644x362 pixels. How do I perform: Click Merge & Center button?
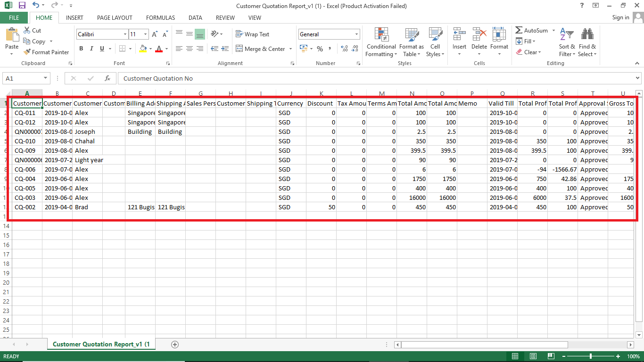click(260, 49)
